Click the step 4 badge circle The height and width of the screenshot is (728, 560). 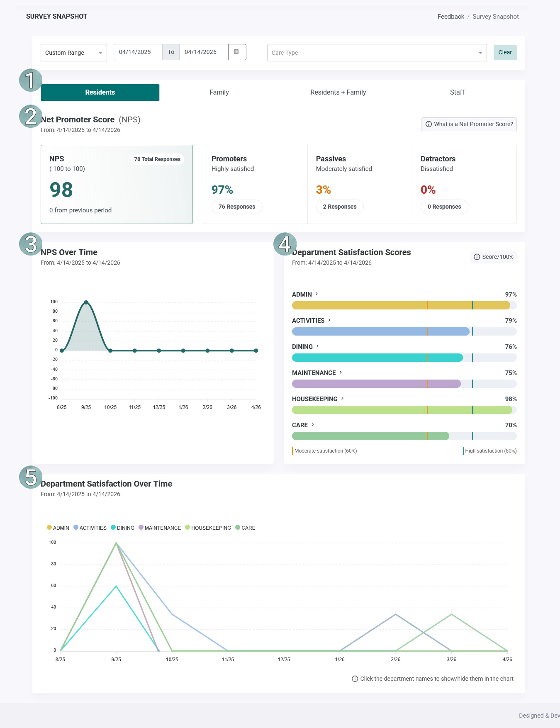285,244
